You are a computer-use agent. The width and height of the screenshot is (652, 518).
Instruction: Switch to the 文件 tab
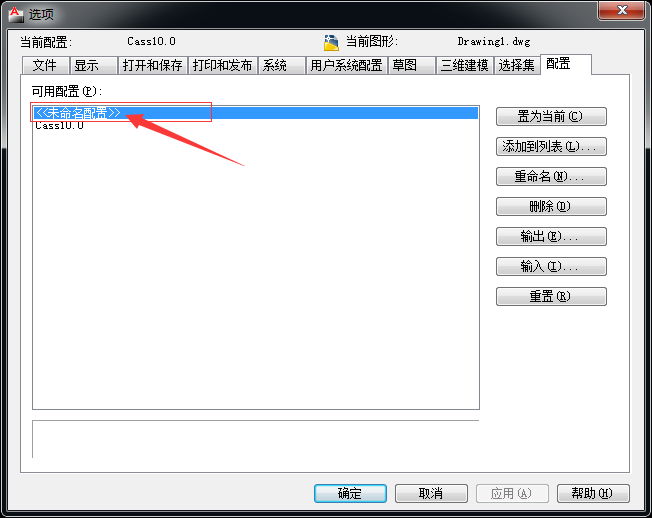(x=45, y=65)
